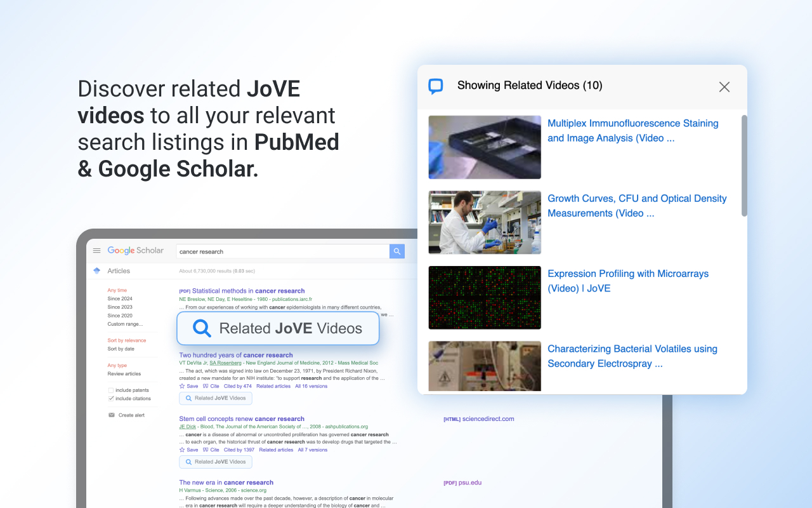Click the Expression Profiling microarray thumbnail
Image resolution: width=812 pixels, height=508 pixels.
(485, 298)
